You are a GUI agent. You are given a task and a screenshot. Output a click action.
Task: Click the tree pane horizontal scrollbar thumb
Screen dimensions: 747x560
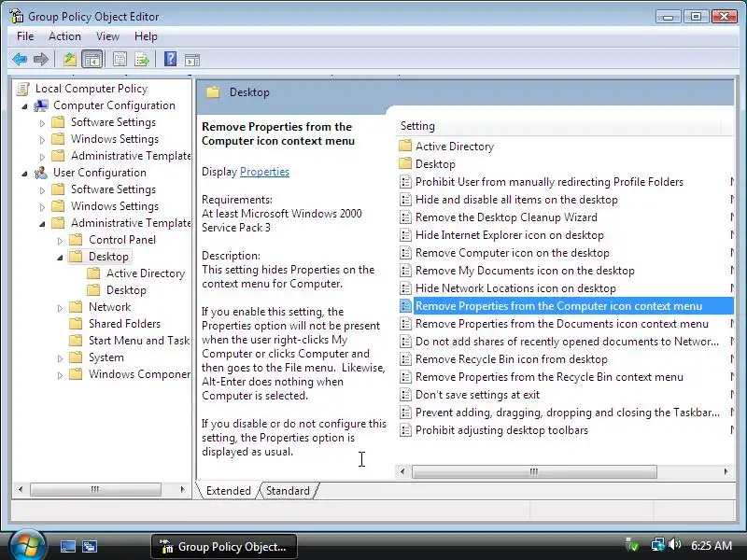95,489
